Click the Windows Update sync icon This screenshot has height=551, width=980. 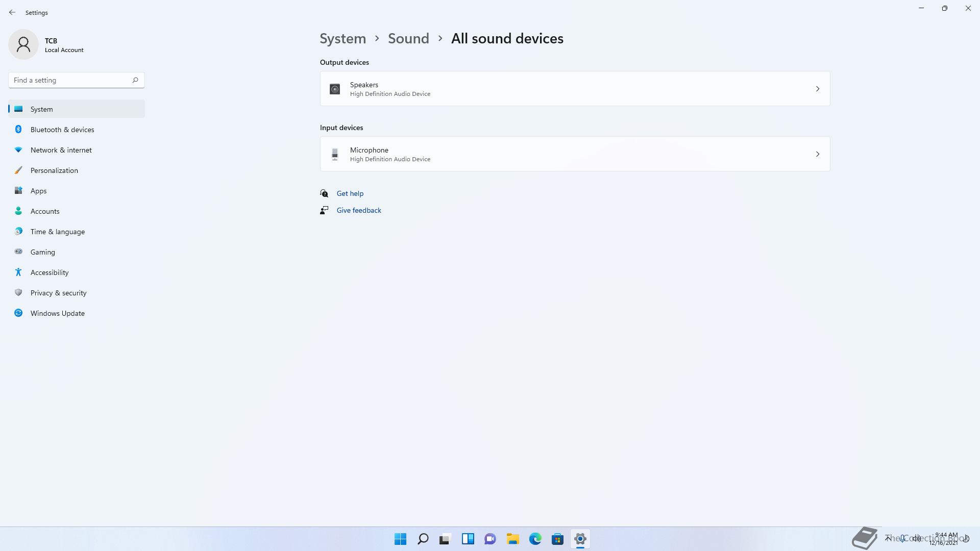[18, 313]
